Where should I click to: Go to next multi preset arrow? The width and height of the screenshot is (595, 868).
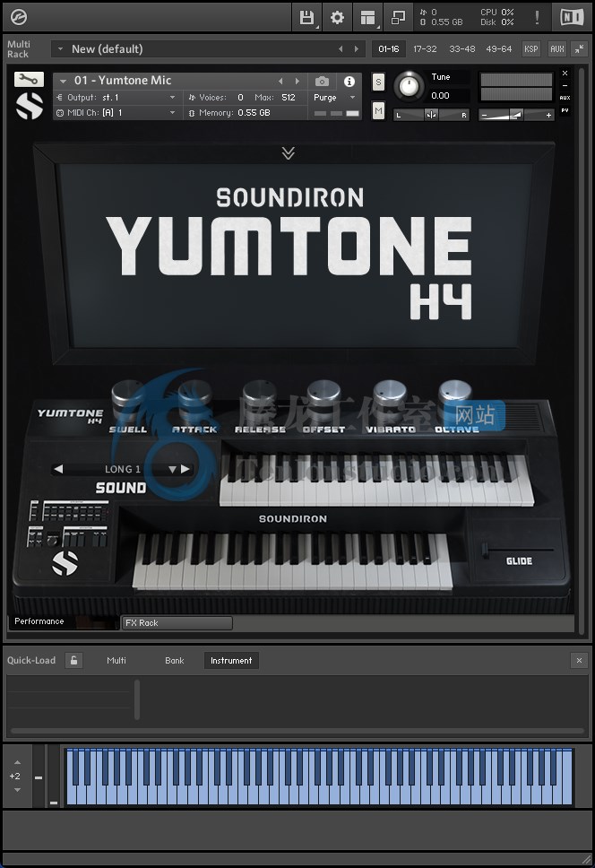point(356,48)
